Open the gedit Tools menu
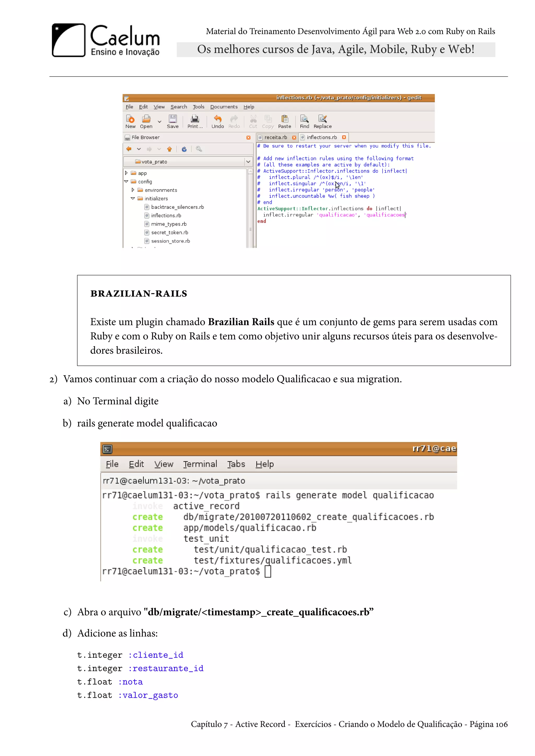This screenshot has height=756, width=535. pyautogui.click(x=199, y=107)
